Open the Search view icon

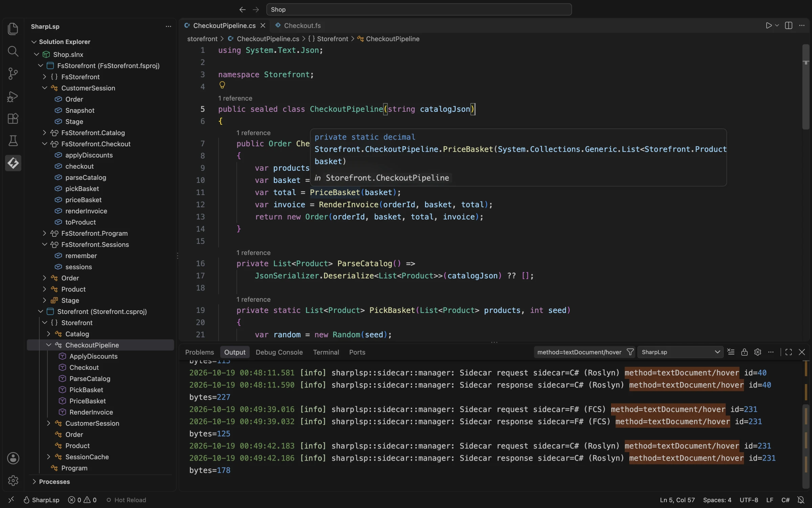click(13, 51)
